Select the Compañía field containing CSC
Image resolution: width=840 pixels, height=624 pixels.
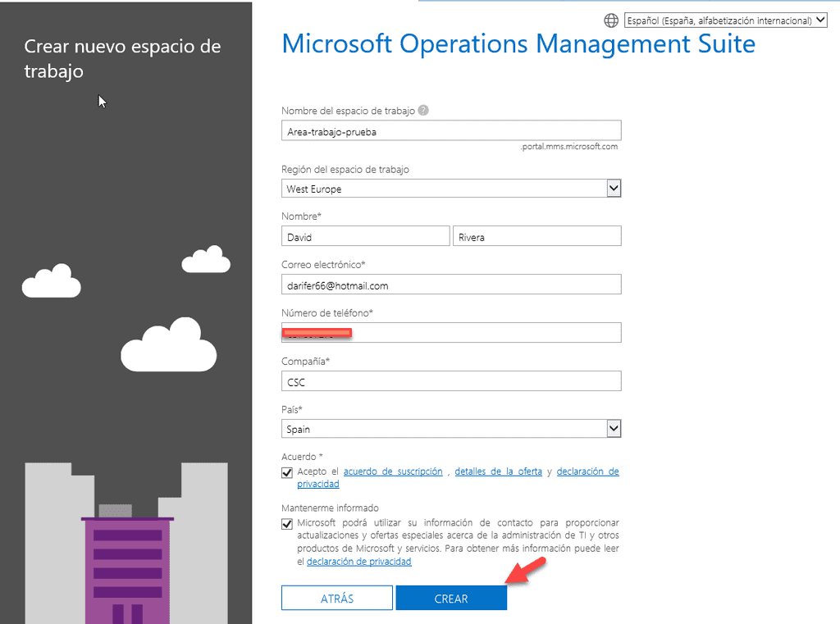[x=450, y=381]
